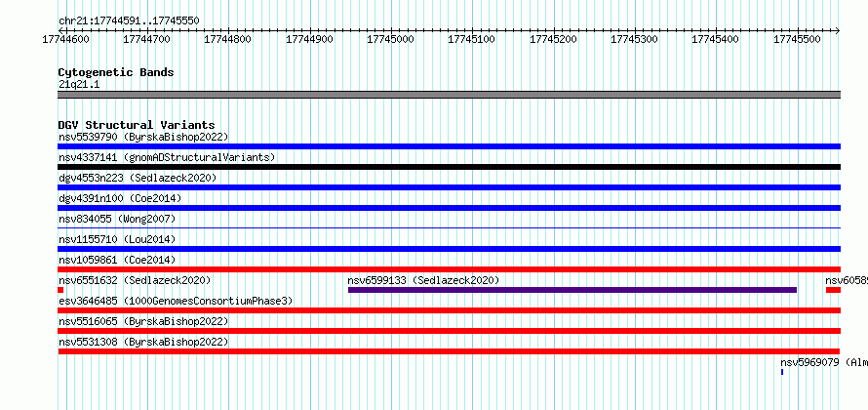Click ruler position 17745500

point(797,39)
